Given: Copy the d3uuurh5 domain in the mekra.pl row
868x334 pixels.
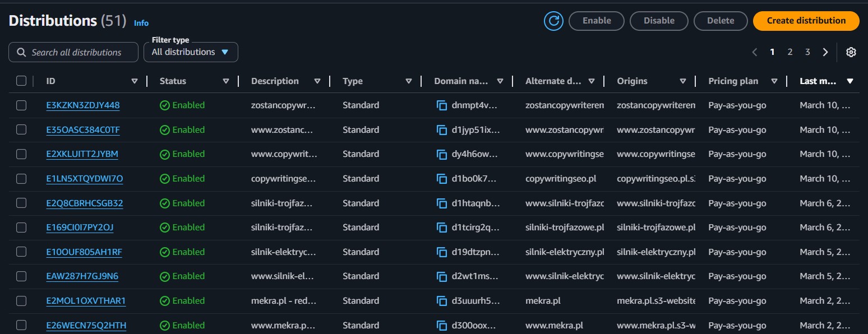Looking at the screenshot, I should pos(442,300).
